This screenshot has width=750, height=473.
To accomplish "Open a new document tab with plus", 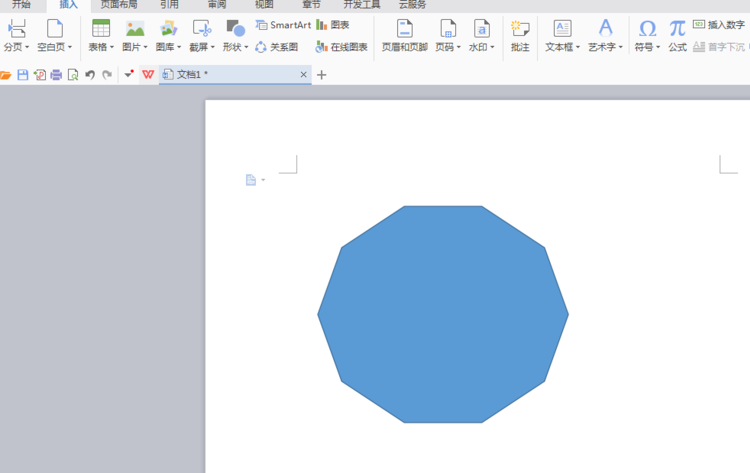I will (x=321, y=75).
